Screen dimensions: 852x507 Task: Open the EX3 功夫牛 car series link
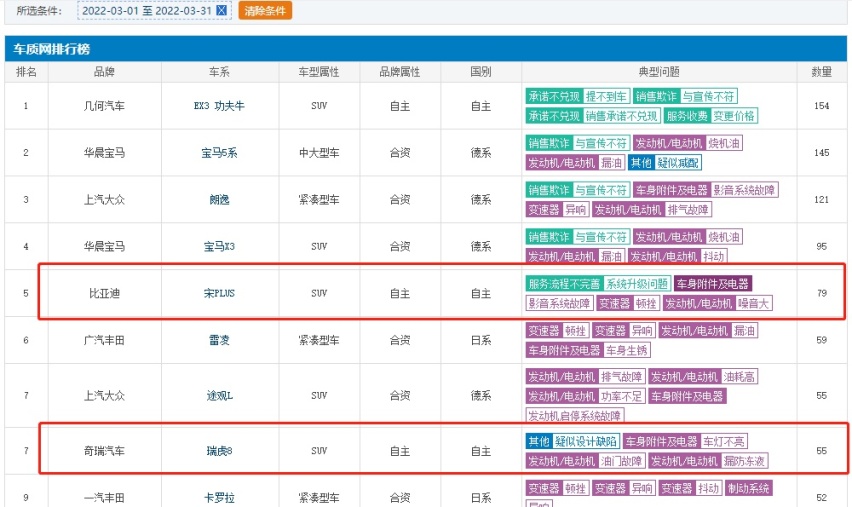click(x=219, y=106)
